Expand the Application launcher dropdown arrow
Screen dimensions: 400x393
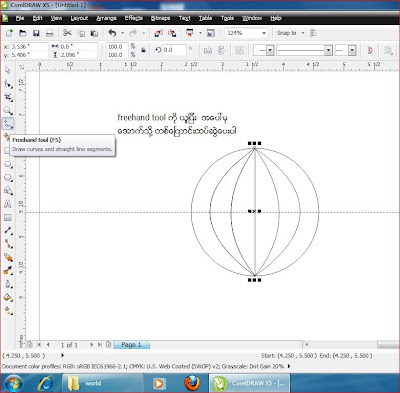200,33
